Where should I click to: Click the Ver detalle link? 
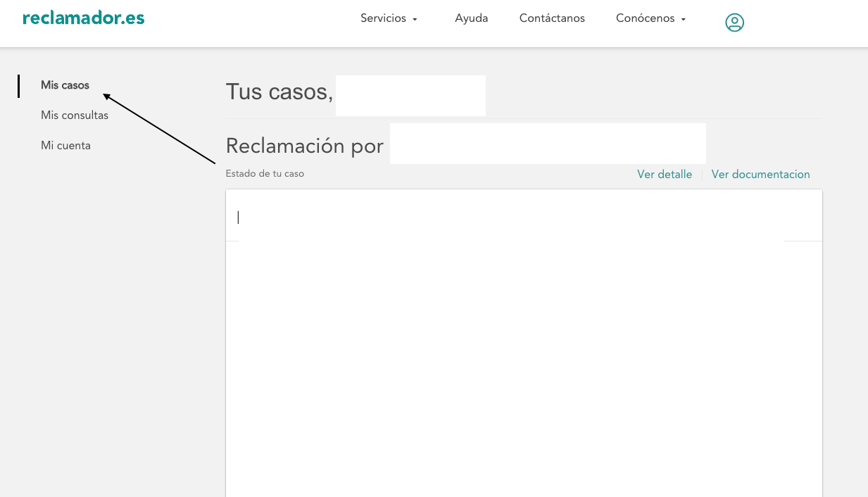point(664,175)
